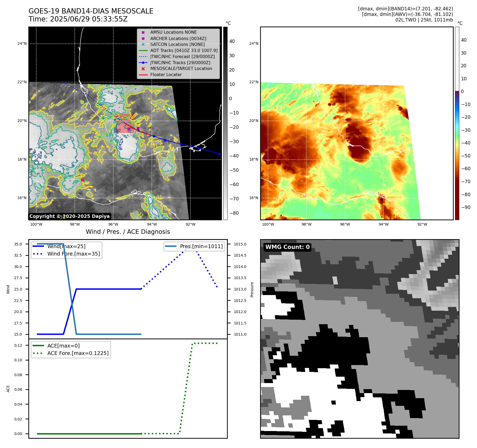477x448 pixels.
Task: Click the Pres.[min=1011] legend entry
Action: [x=194, y=246]
